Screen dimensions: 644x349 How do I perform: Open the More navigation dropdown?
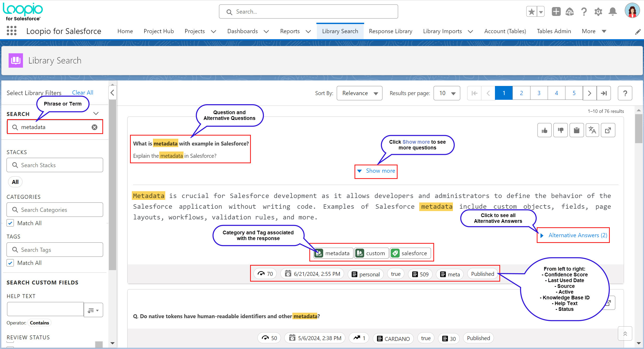[x=594, y=31]
